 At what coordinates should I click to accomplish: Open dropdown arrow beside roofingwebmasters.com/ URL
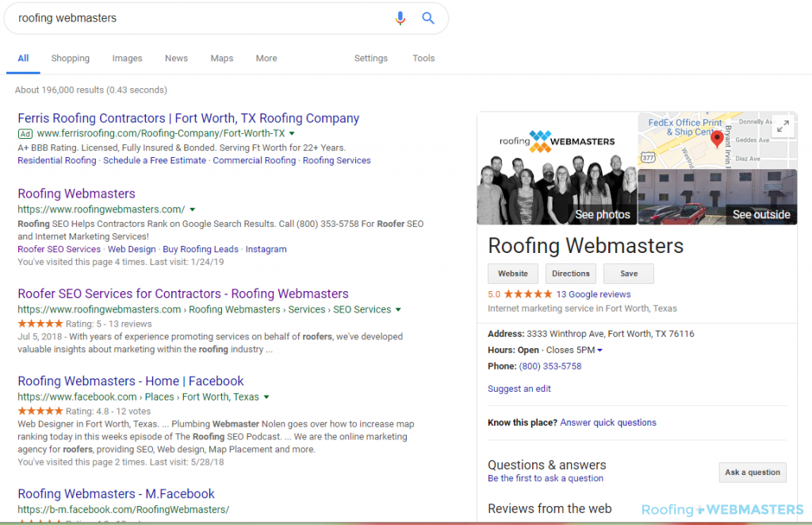193,209
